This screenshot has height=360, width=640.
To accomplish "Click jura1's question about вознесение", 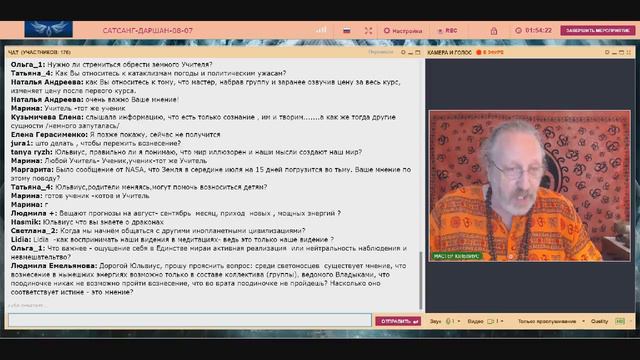I will (x=96, y=143).
